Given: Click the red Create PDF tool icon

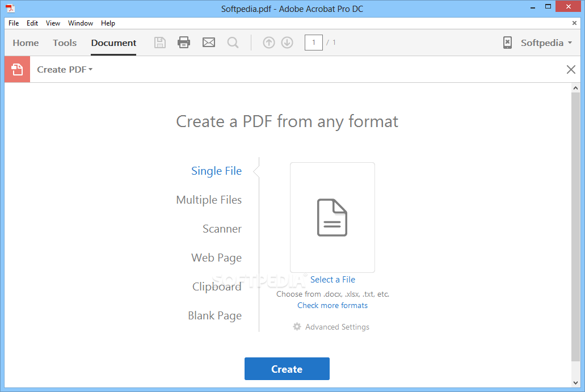Looking at the screenshot, I should click(x=17, y=69).
